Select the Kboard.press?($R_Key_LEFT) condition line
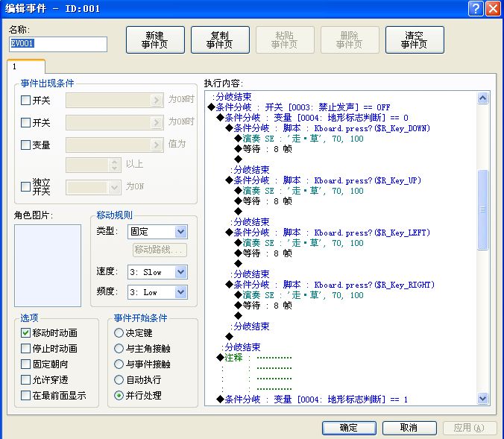Viewport: 504px width, 439px height. click(327, 233)
